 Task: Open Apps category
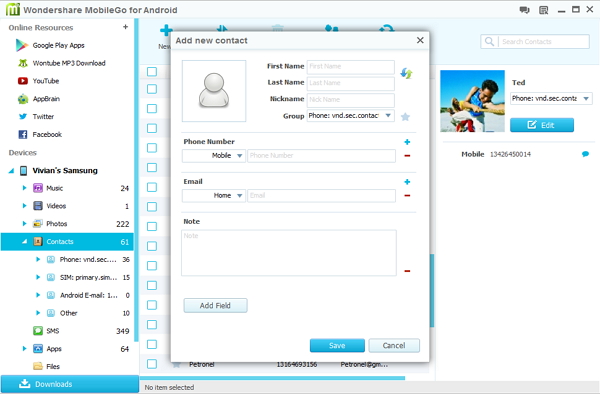coord(54,349)
